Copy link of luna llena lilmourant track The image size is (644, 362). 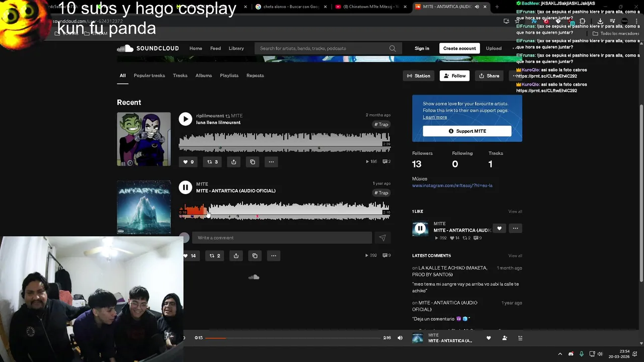coord(253,162)
